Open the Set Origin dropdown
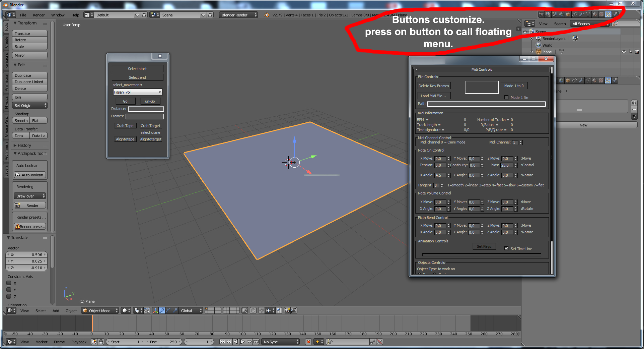644x349 pixels. (x=30, y=105)
